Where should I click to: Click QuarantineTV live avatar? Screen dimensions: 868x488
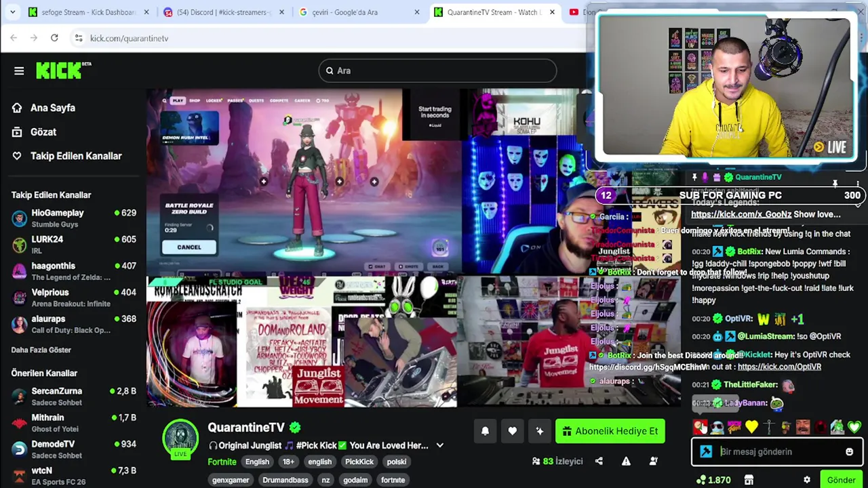point(180,439)
